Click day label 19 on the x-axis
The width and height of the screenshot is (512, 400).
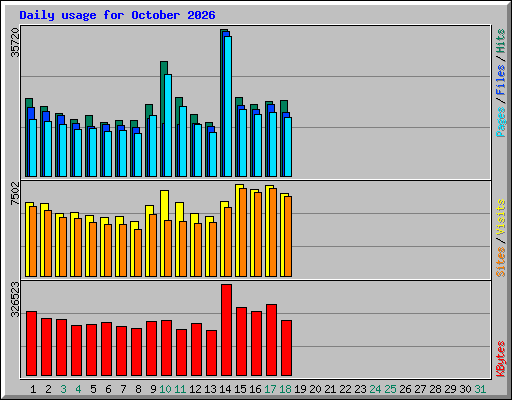click(300, 389)
